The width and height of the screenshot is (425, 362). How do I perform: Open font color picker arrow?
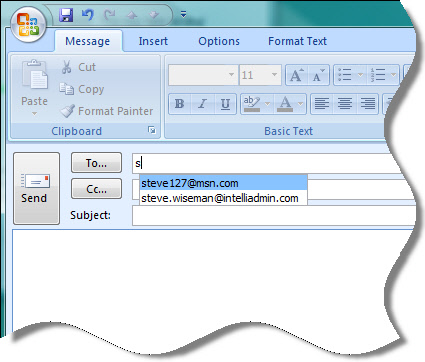pos(301,104)
